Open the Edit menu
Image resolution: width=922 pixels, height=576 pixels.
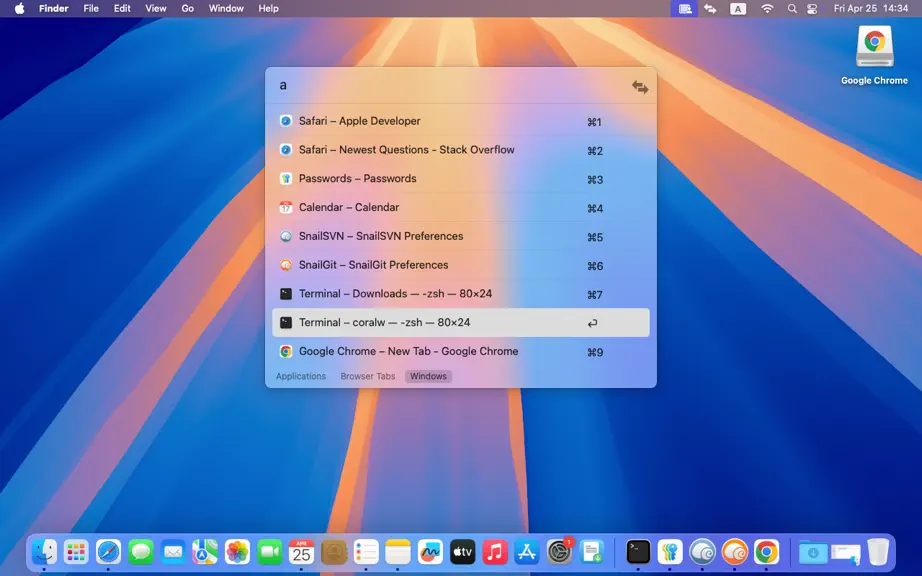[x=122, y=8]
